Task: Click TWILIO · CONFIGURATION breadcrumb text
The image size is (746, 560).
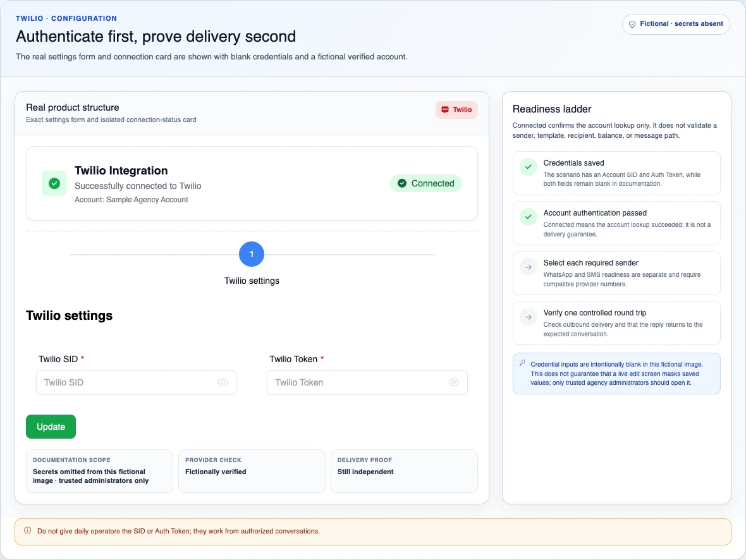Action: [66, 18]
